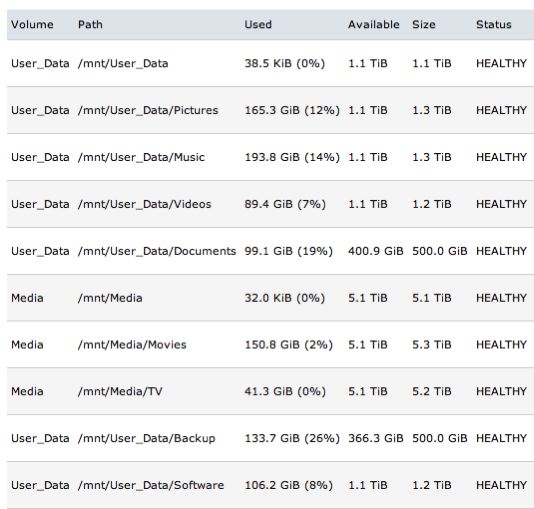This screenshot has height=509, width=534.
Task: Click HEALTHY status of Movies dataset
Action: [501, 345]
